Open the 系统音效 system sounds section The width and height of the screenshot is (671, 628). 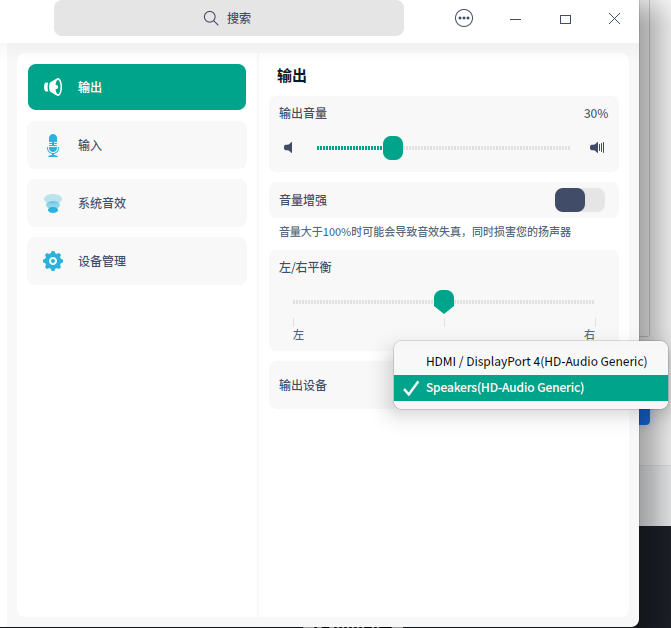pyautogui.click(x=137, y=203)
